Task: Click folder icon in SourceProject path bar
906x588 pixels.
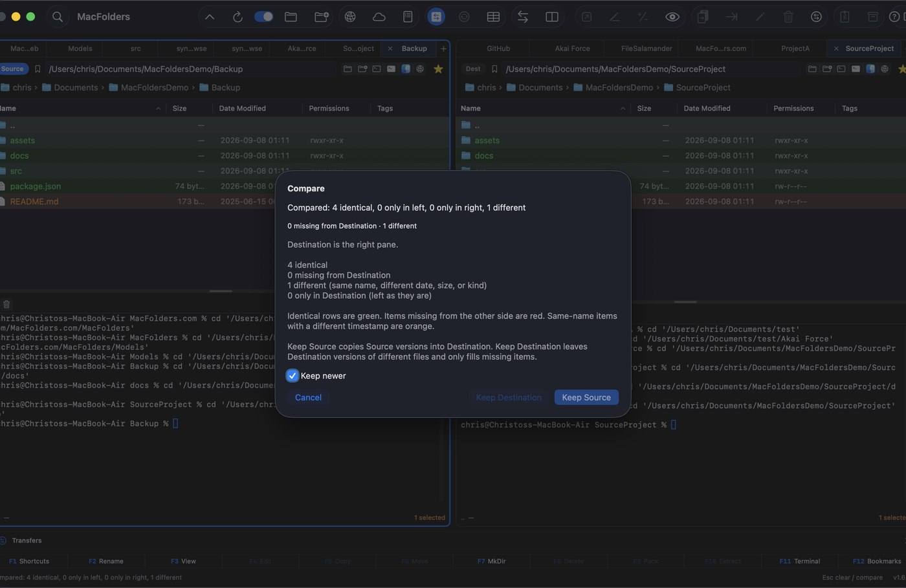Action: [x=812, y=69]
